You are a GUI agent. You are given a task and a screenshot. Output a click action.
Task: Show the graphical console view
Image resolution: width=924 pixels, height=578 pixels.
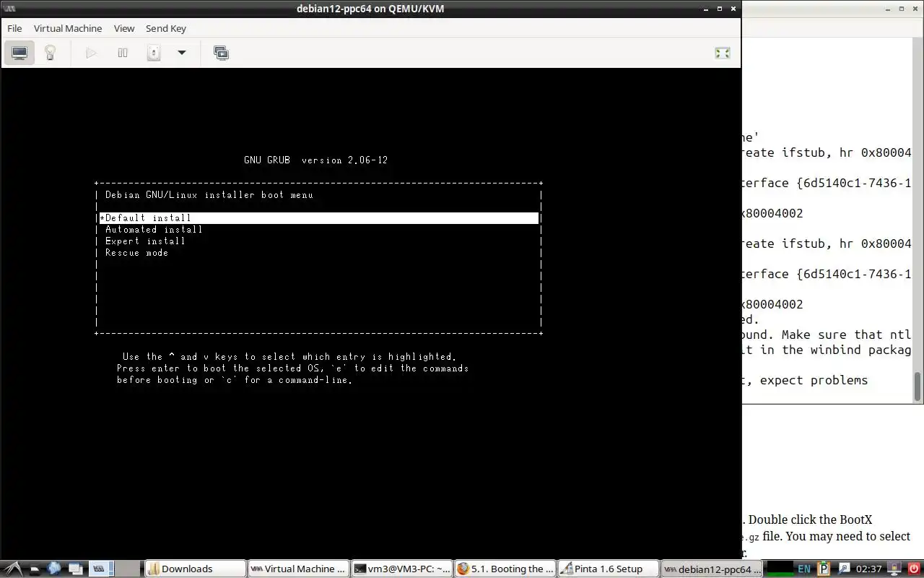pyautogui.click(x=19, y=53)
